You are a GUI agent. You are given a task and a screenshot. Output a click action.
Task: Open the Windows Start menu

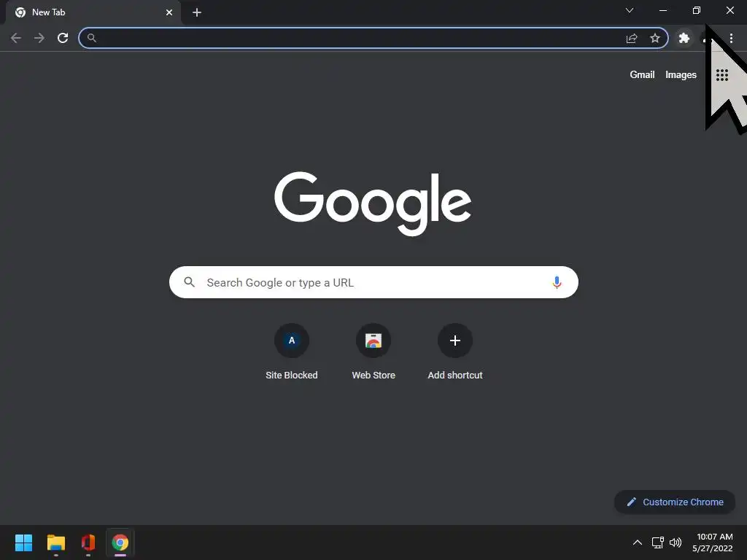pyautogui.click(x=23, y=542)
